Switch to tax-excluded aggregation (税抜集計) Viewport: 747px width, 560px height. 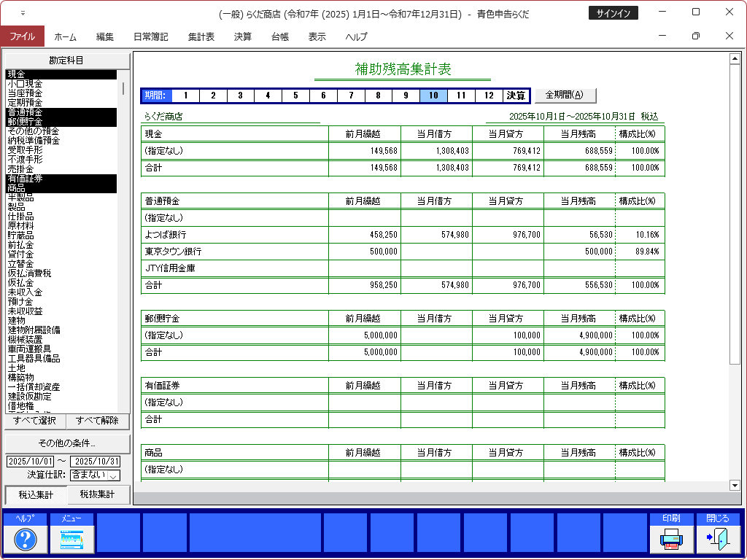click(x=98, y=495)
